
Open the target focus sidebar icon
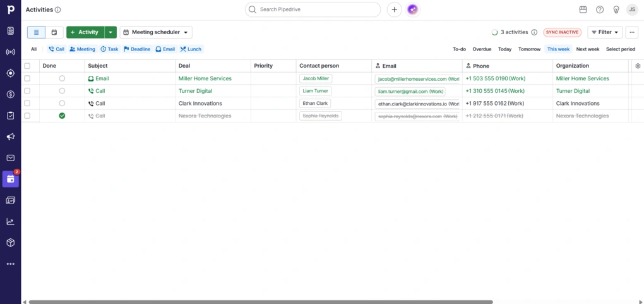(11, 73)
